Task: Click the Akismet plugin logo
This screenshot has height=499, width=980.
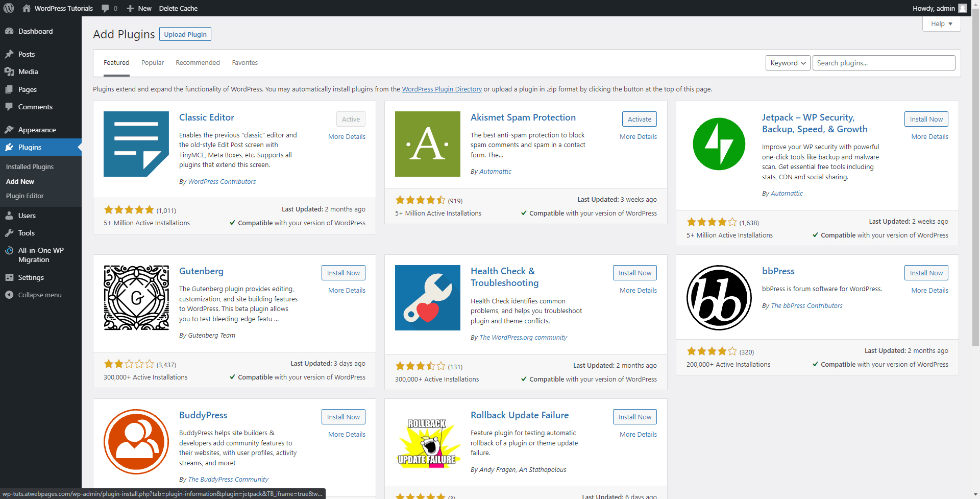Action: (x=428, y=144)
